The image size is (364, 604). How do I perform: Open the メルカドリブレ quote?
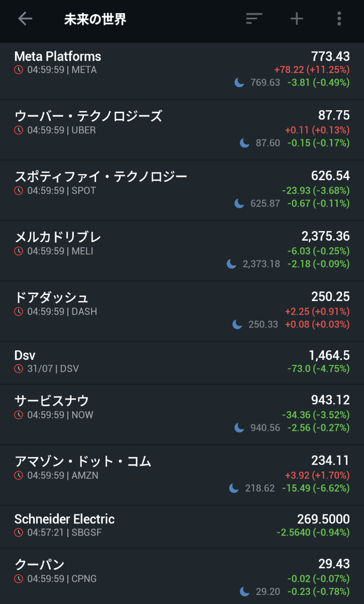coord(58,237)
